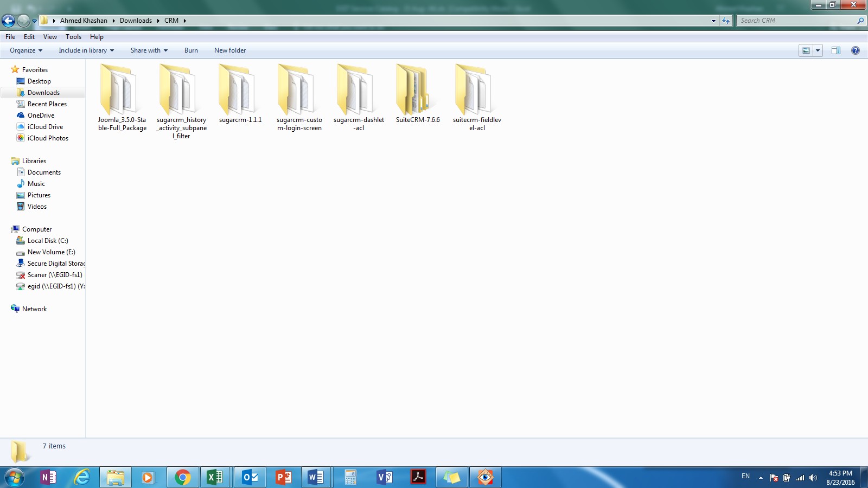Open the Help menu
This screenshot has height=488, width=868.
(97, 37)
